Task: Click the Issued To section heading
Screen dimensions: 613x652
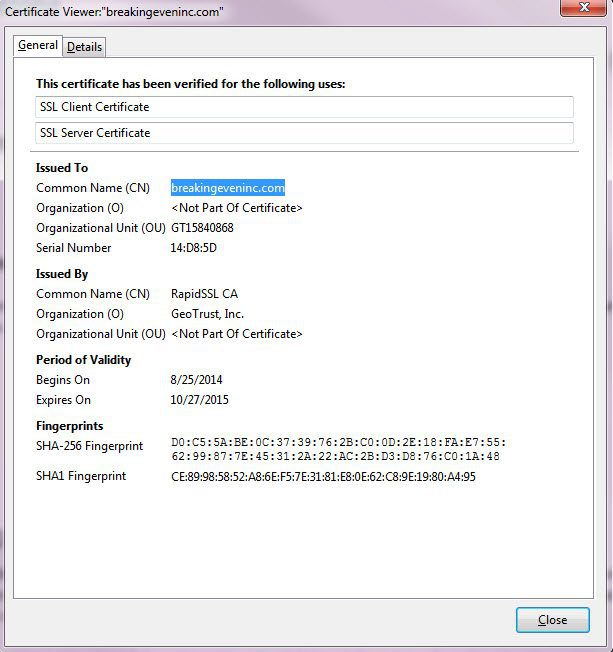Action: (62, 168)
